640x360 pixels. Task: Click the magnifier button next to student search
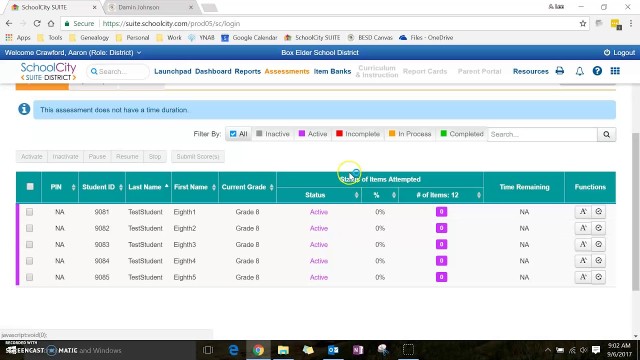pyautogui.click(x=607, y=134)
